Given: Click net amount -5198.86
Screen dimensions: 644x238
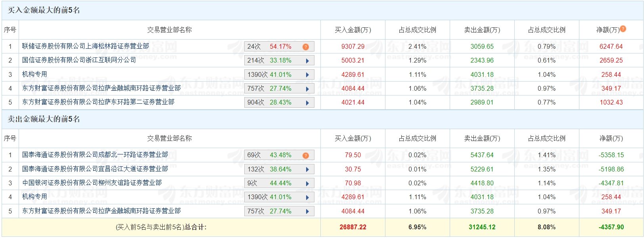Looking at the screenshot, I should coord(611,169).
